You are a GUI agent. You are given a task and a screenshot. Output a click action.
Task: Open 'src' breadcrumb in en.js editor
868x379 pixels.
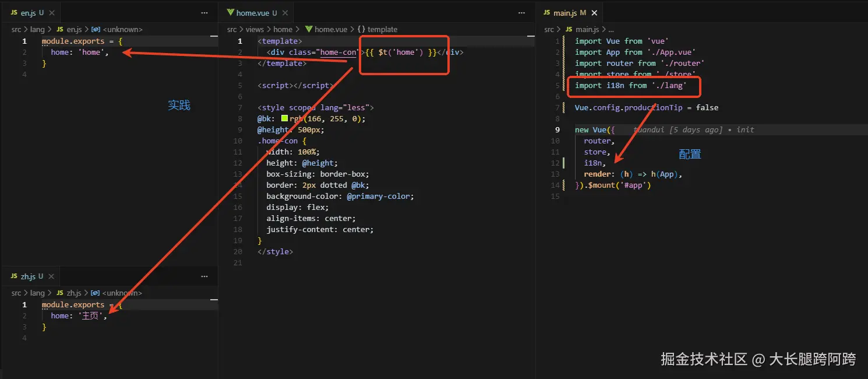[16, 29]
